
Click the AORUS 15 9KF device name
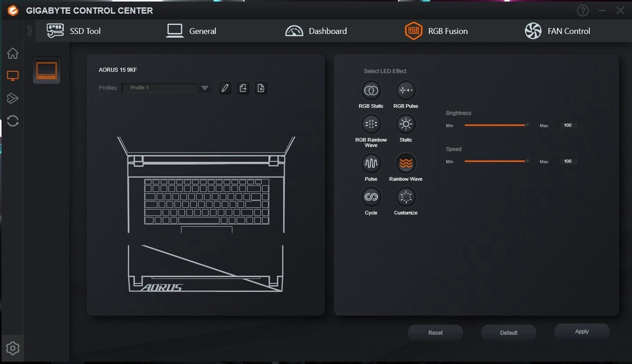118,70
